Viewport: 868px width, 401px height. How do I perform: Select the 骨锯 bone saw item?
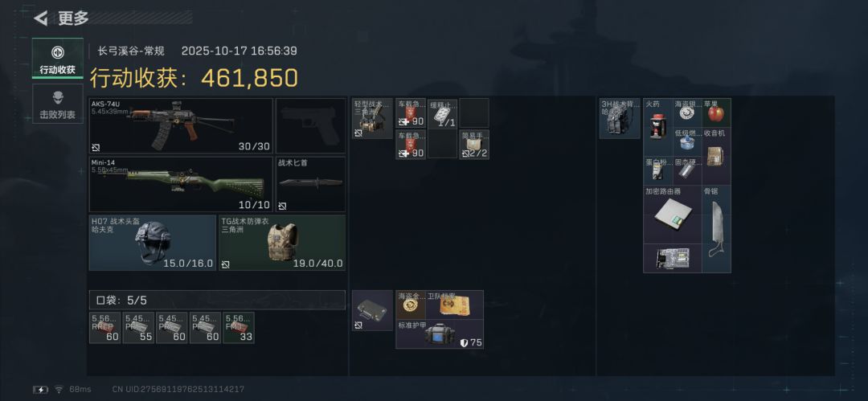[716, 229]
